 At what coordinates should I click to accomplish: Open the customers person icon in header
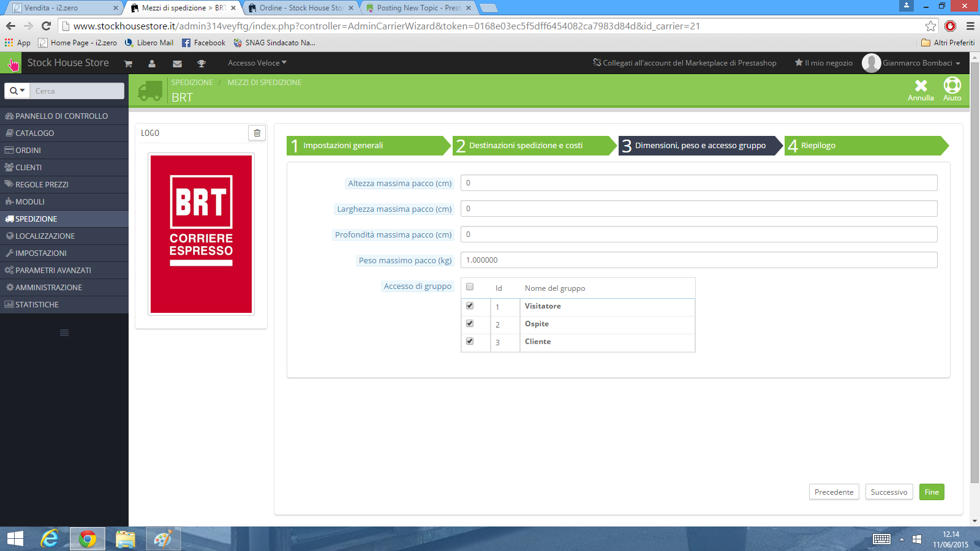coord(152,63)
